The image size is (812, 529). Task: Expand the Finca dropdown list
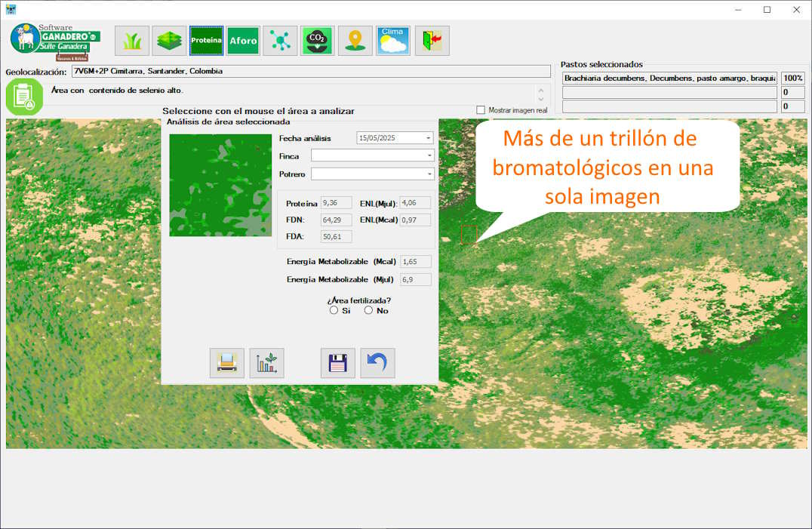pyautogui.click(x=429, y=155)
